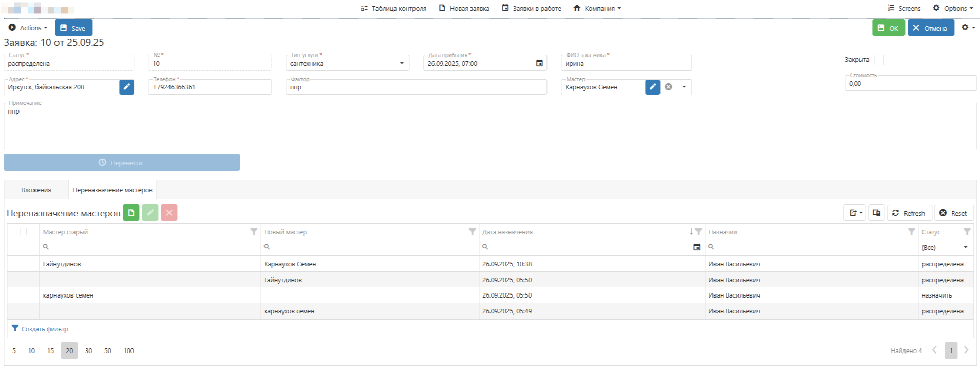Tick the Закрыта checkbox

point(879,60)
